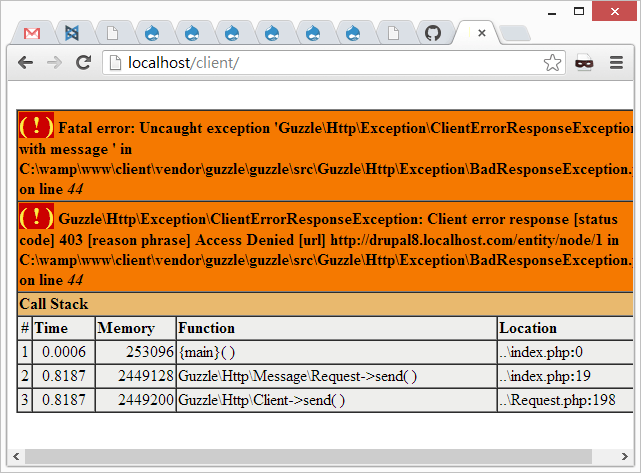
Task: Click the horizontal scrollbar at the bottom
Action: 300,456
